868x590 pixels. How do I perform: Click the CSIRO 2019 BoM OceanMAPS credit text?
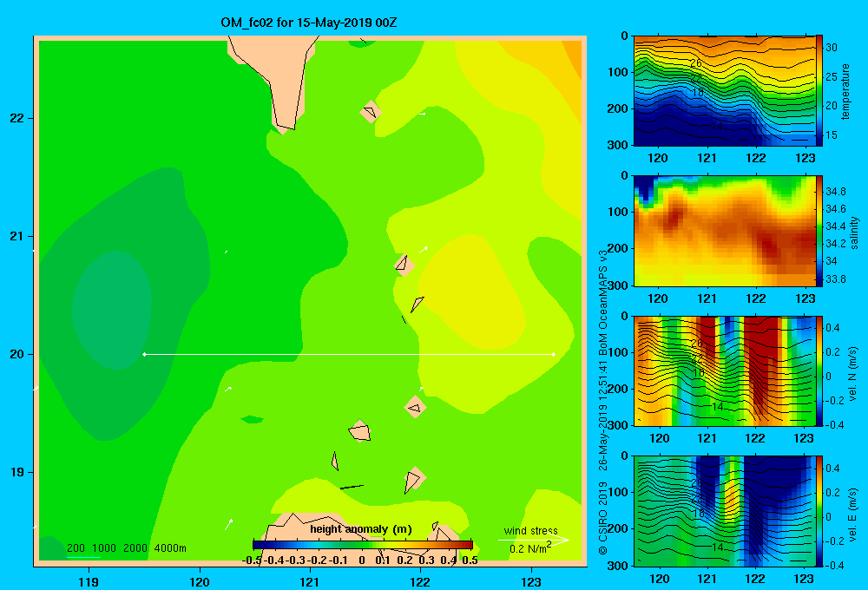(x=603, y=403)
